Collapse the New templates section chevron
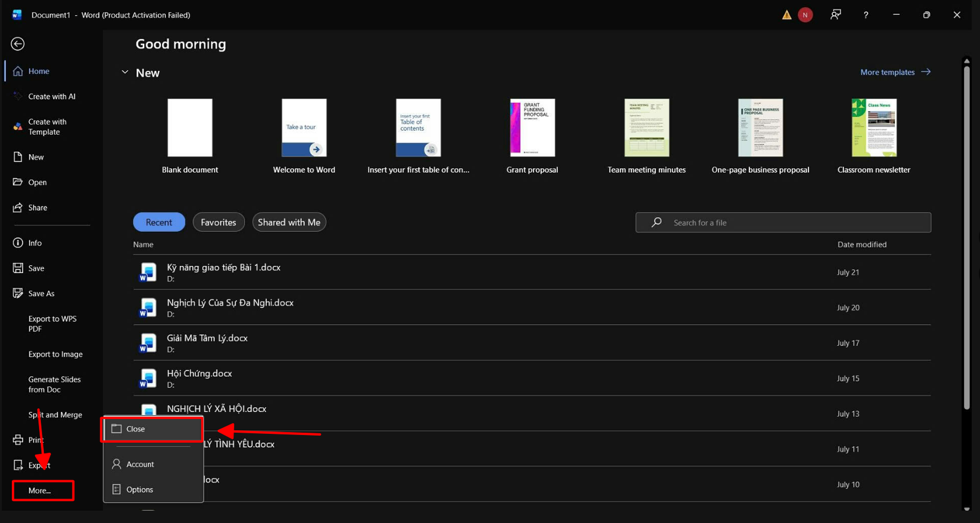The width and height of the screenshot is (980, 523). [125, 72]
